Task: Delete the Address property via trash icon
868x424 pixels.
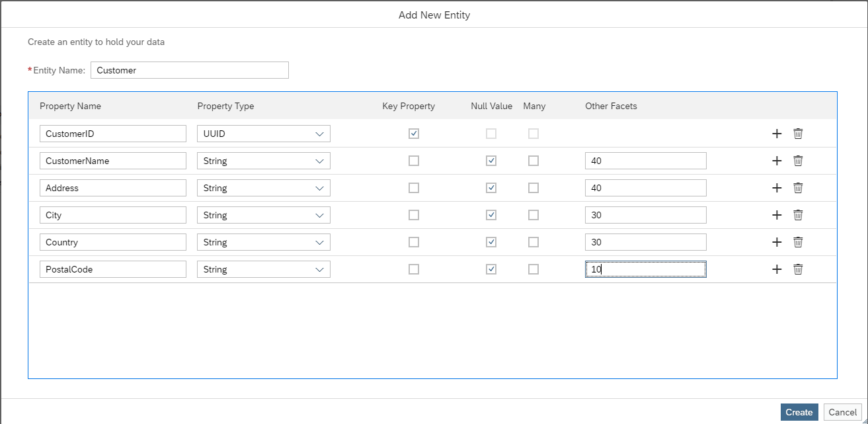Action: tap(798, 187)
